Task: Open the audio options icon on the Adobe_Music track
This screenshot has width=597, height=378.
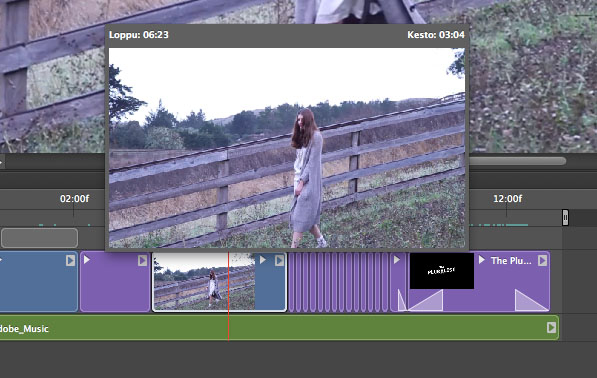Action: [x=551, y=328]
